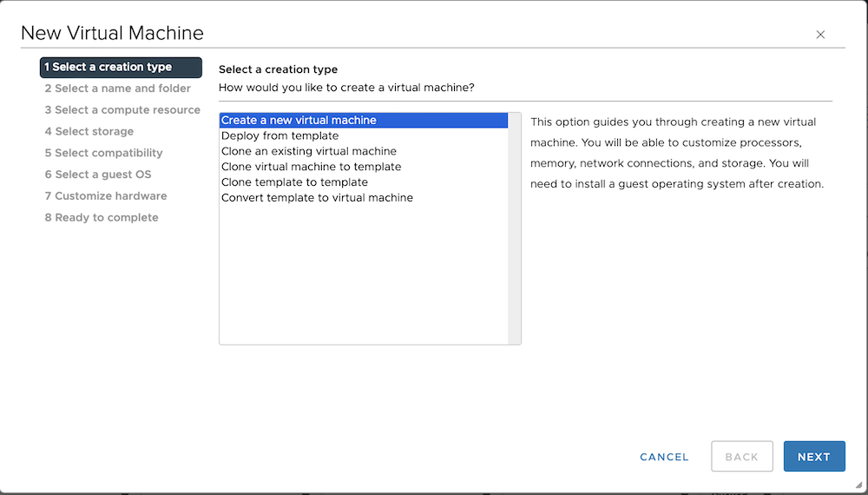This screenshot has height=495, width=868.
Task: Proceed with the NEXT button
Action: [814, 456]
